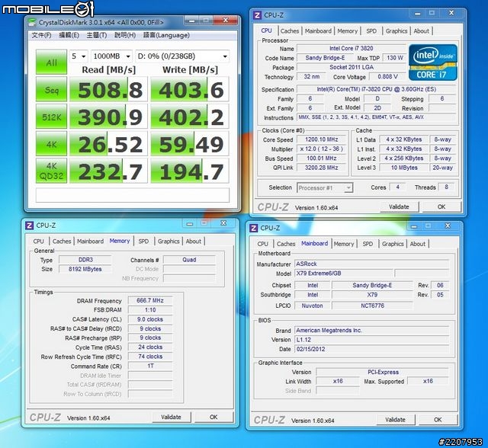Switch to Caches tab in top CPU-Z window

pos(290,31)
